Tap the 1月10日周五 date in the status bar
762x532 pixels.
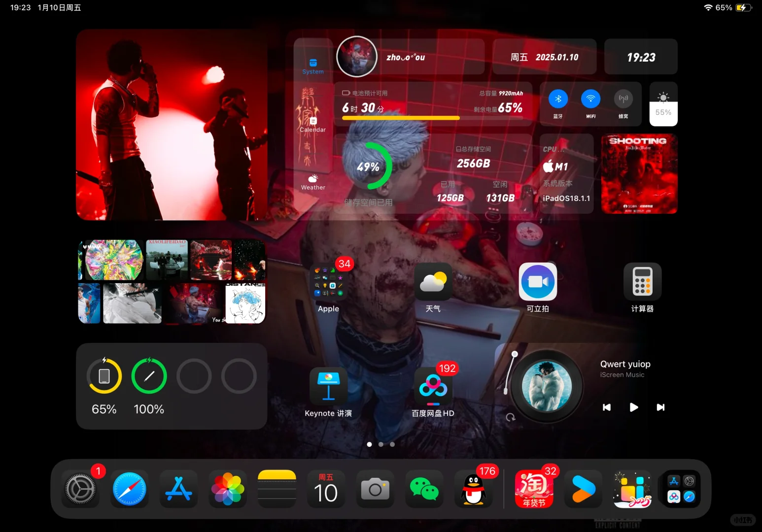point(59,7)
